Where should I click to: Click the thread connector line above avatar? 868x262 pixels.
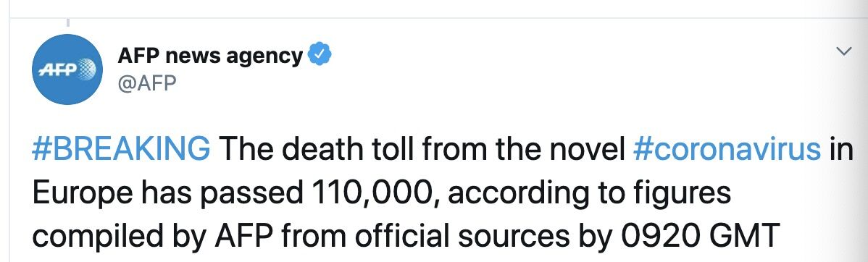pos(67,22)
